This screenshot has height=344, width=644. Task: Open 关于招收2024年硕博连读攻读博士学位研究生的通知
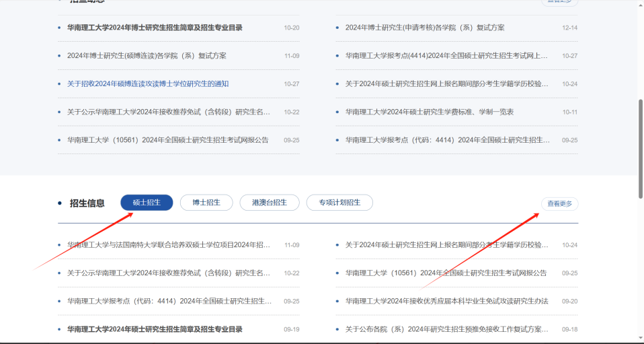pyautogui.click(x=148, y=84)
